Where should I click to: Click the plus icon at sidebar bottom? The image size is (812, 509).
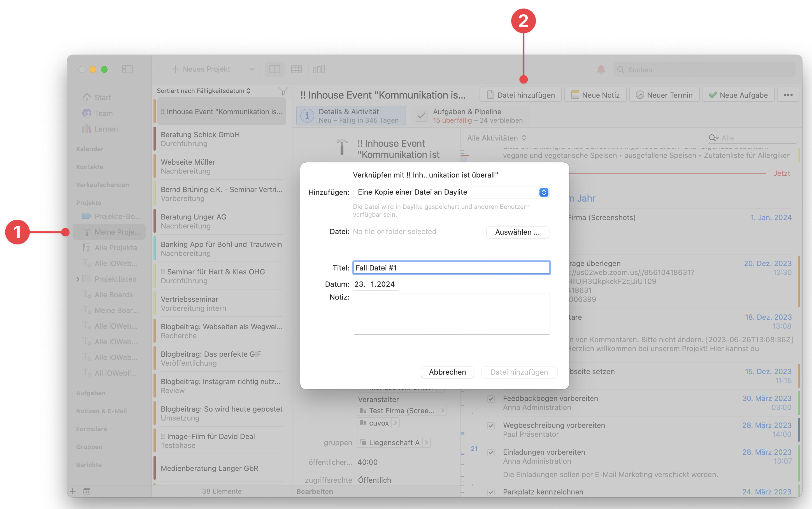click(73, 491)
